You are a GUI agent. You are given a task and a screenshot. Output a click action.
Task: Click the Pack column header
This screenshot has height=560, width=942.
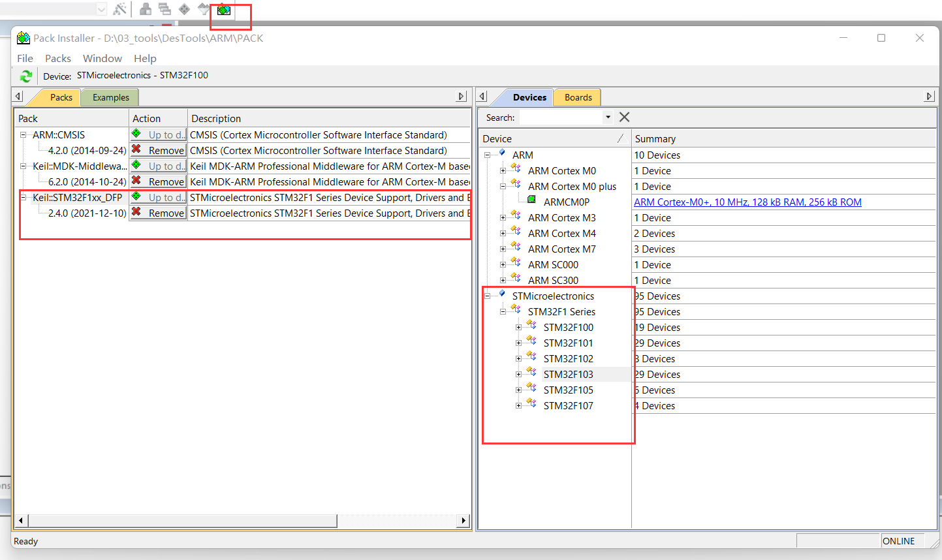(72, 118)
